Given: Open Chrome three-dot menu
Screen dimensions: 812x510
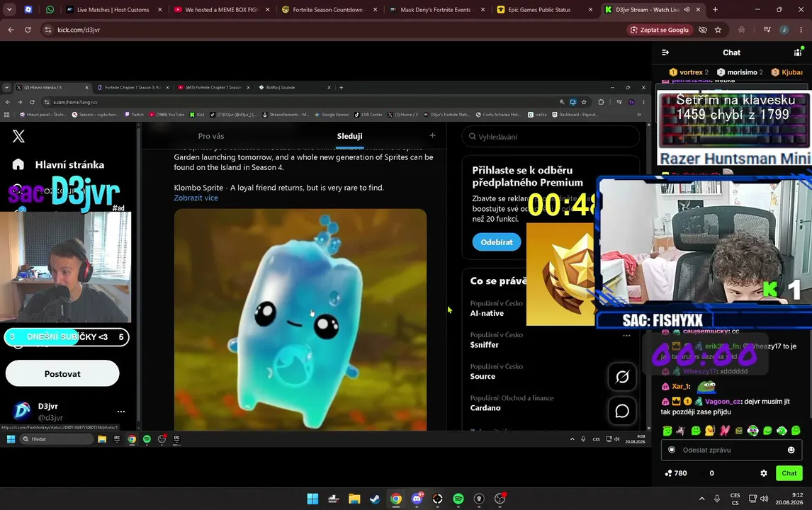Looking at the screenshot, I should (801, 30).
